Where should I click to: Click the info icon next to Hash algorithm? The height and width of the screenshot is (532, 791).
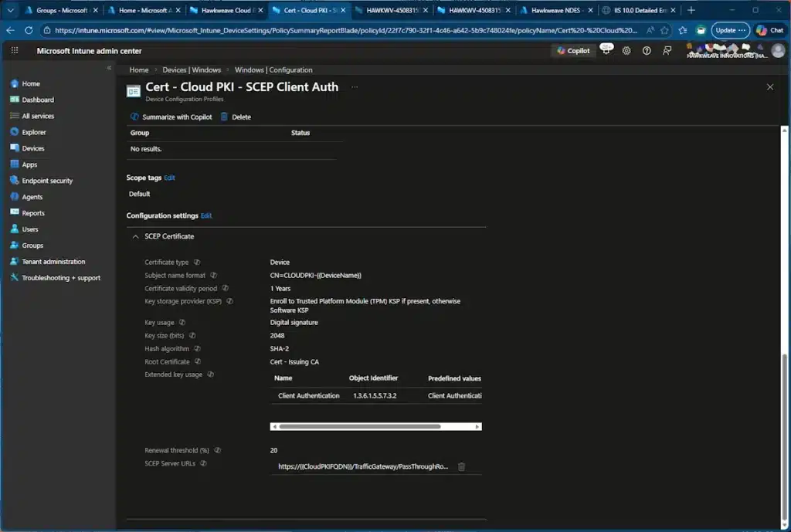[198, 349]
